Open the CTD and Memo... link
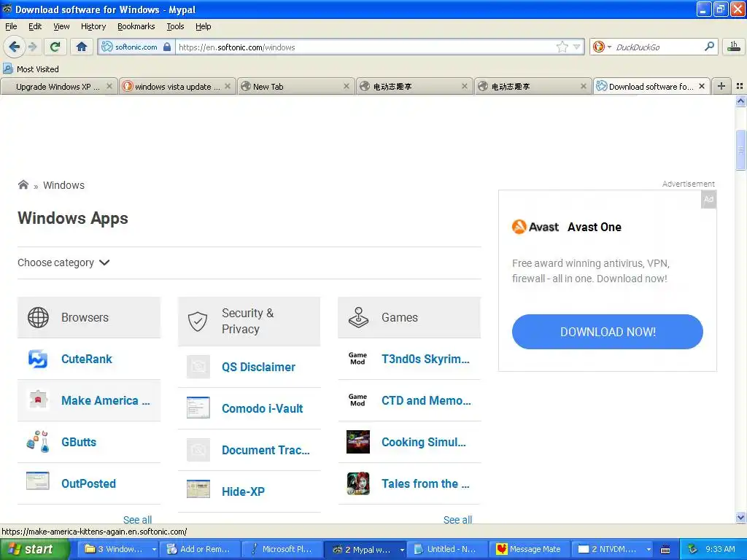 (426, 400)
